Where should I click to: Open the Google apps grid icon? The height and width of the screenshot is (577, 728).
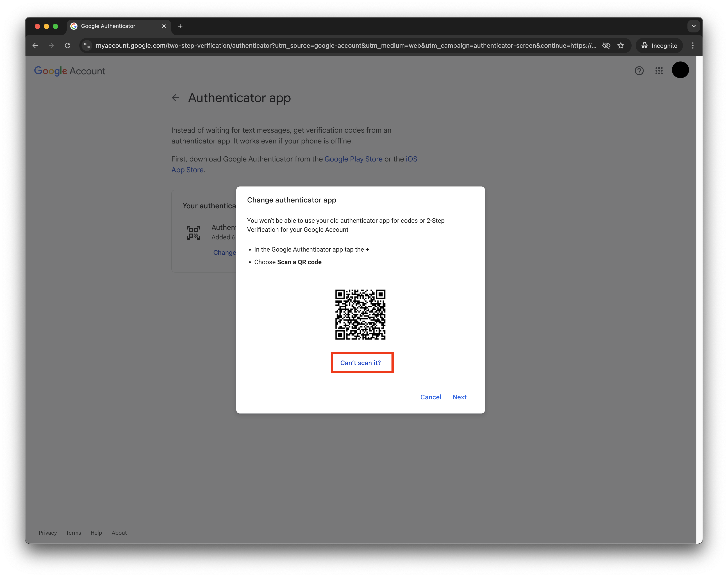[659, 70]
